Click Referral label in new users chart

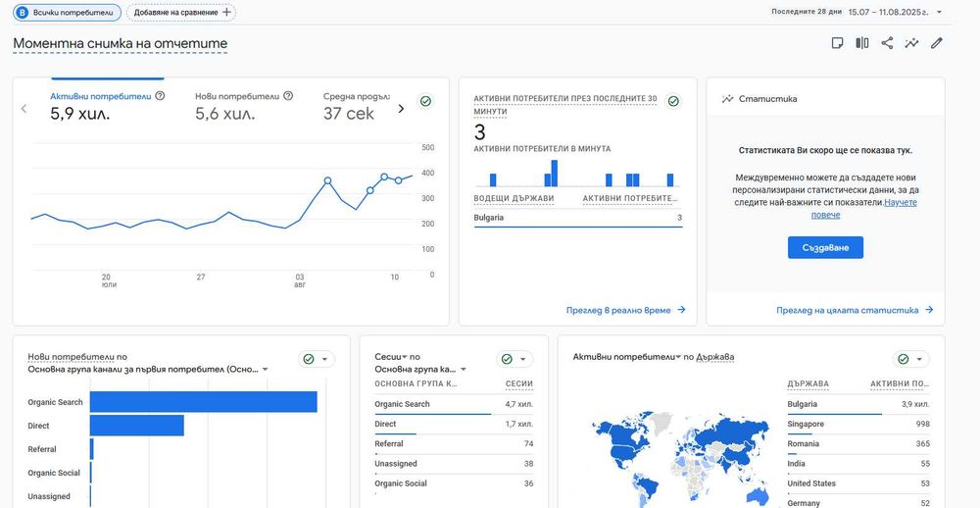[42, 449]
